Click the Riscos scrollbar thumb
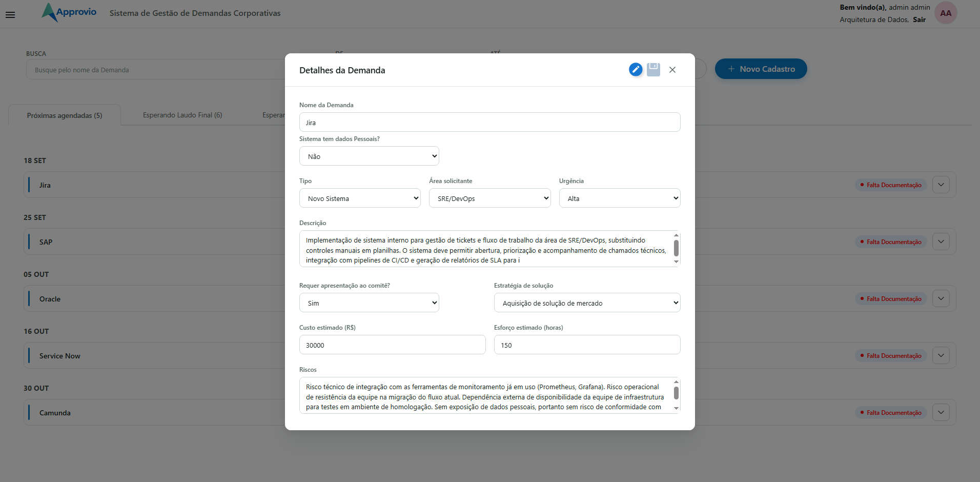This screenshot has height=482, width=980. pos(676,393)
